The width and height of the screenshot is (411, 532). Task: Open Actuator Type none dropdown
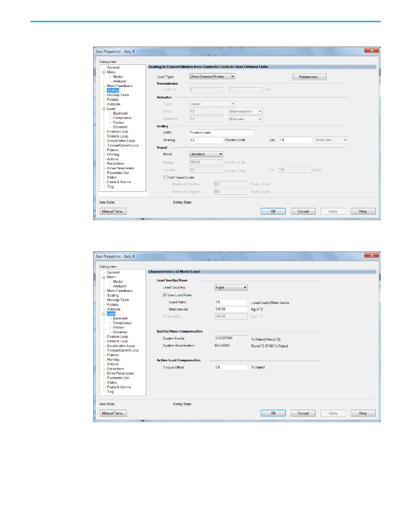pos(212,104)
